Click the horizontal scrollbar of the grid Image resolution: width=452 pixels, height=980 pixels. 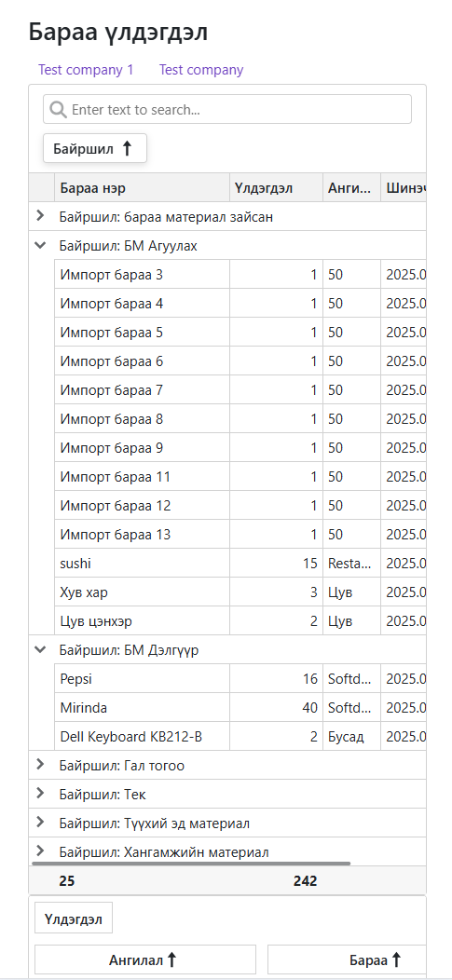pos(191,864)
